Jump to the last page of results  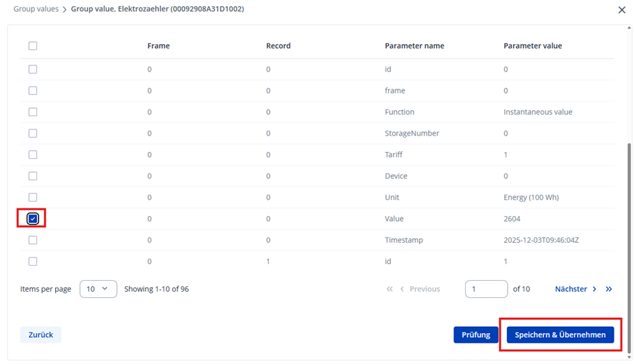point(609,289)
